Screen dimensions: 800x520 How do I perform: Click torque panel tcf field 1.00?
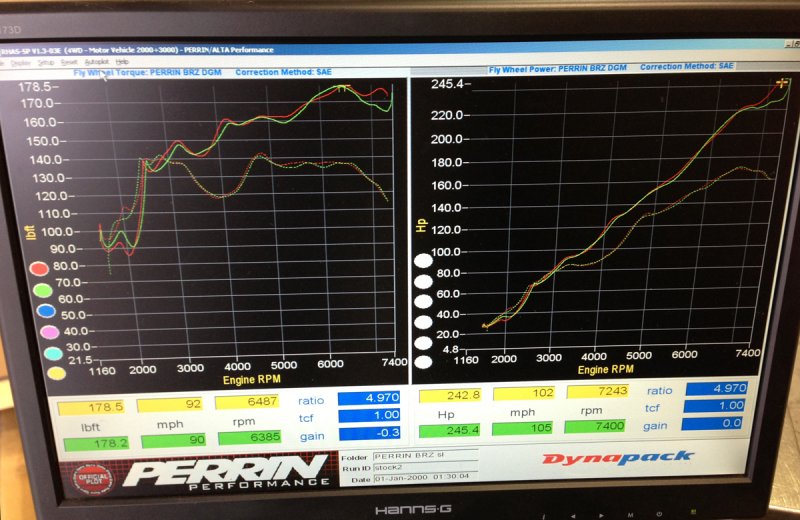[x=369, y=415]
